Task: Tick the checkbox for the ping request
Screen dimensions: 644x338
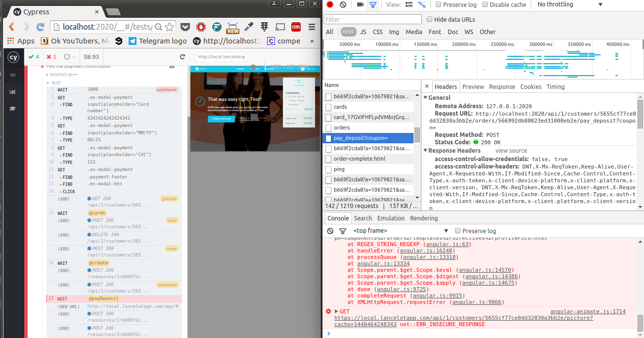Action: click(x=328, y=169)
